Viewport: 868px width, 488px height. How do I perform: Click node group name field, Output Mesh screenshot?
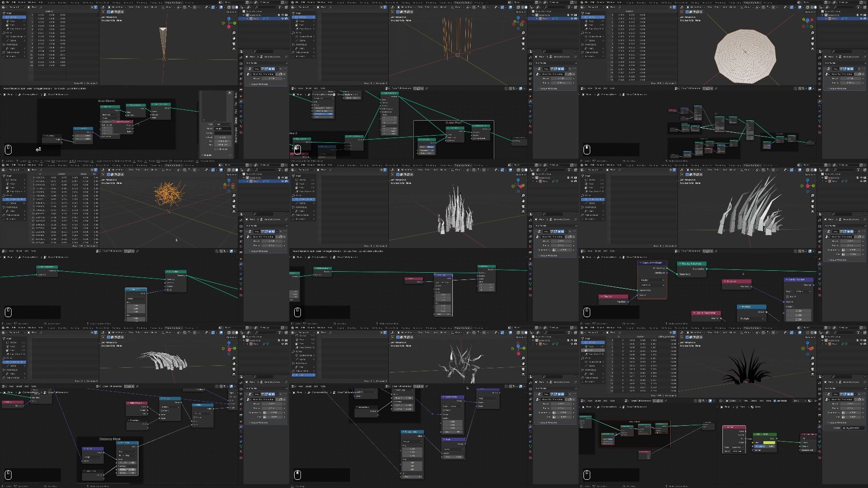pyautogui.click(x=403, y=88)
